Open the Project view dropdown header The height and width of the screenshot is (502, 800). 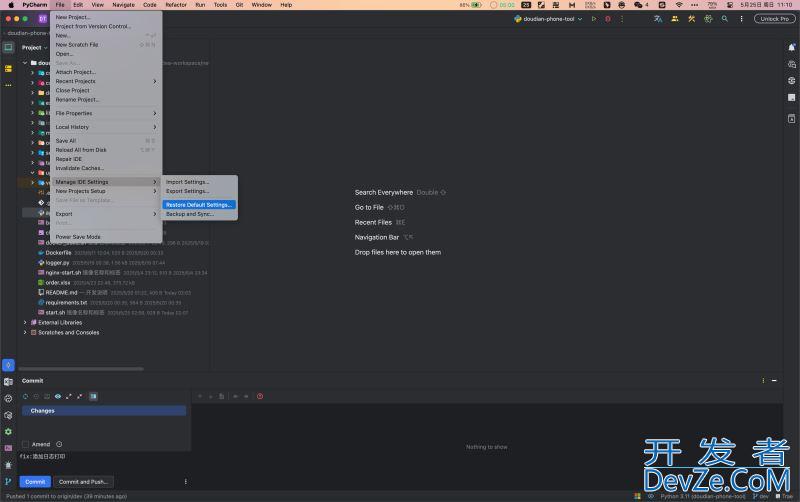point(34,47)
